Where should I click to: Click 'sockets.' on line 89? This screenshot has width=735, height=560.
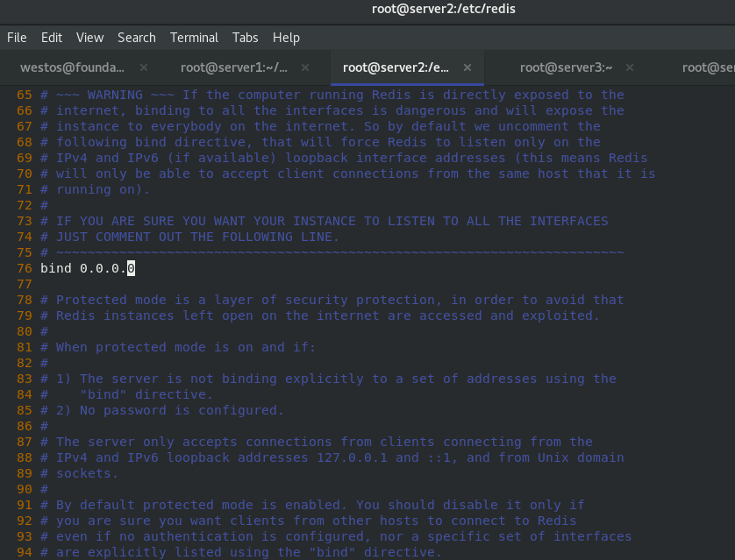[x=87, y=473]
